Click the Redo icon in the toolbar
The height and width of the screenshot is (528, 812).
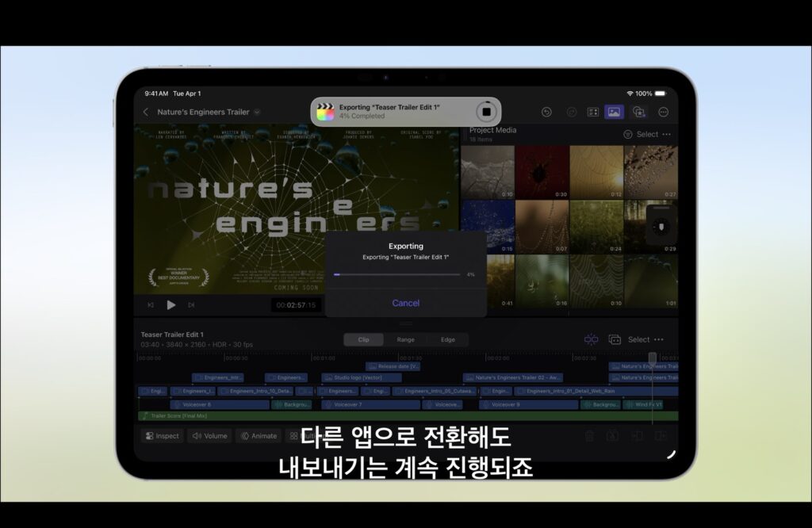[x=571, y=112]
